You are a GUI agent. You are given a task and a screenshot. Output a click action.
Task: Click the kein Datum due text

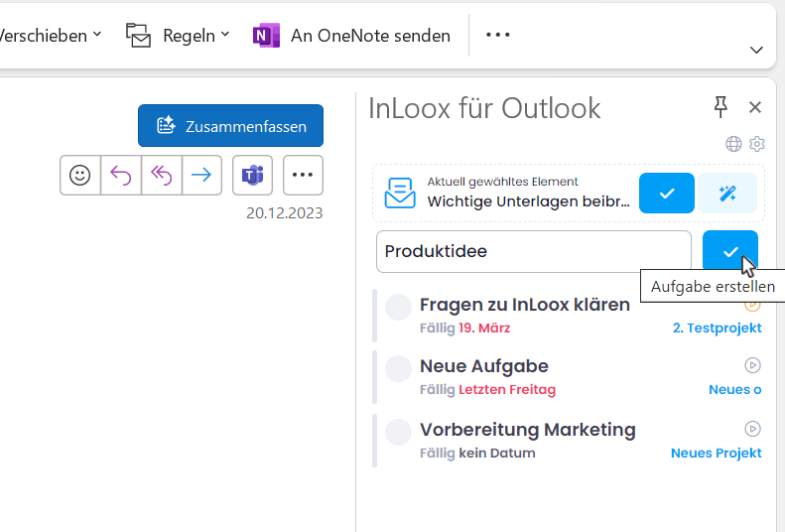click(497, 454)
